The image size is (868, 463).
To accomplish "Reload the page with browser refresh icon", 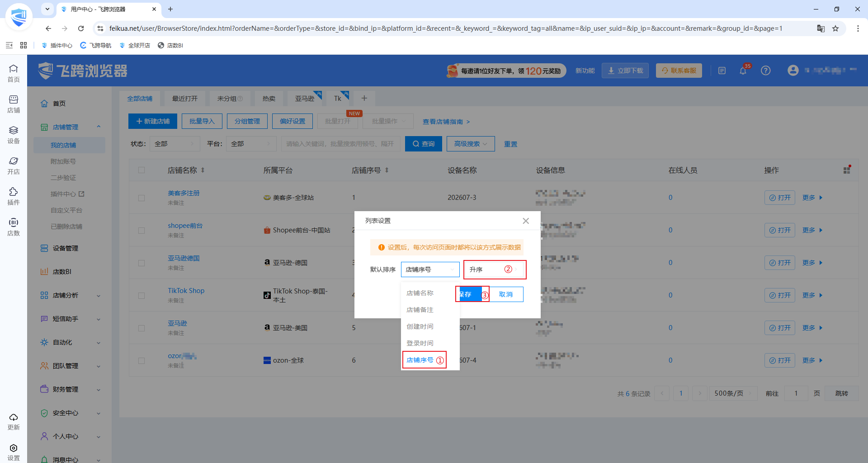I will (x=81, y=28).
